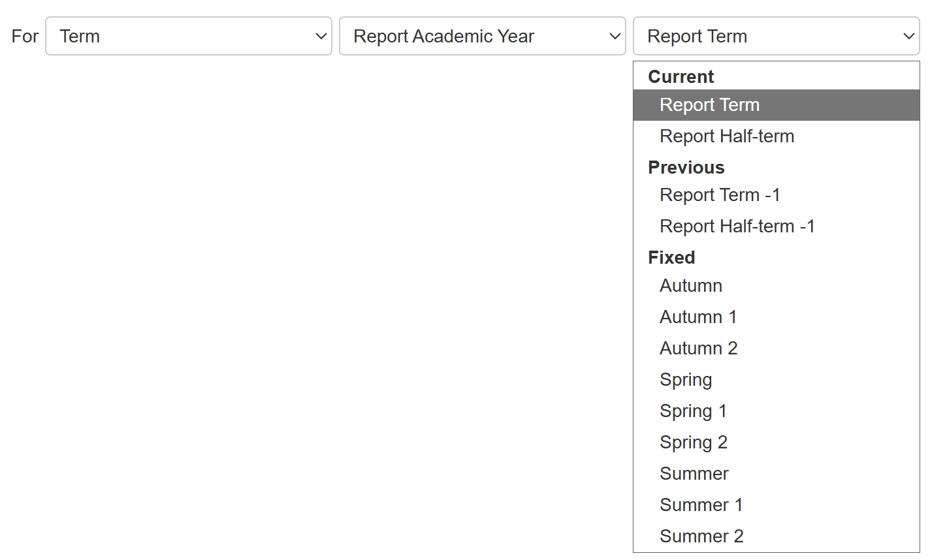The height and width of the screenshot is (560, 930).
Task: Click the Current group heading
Action: point(681,76)
